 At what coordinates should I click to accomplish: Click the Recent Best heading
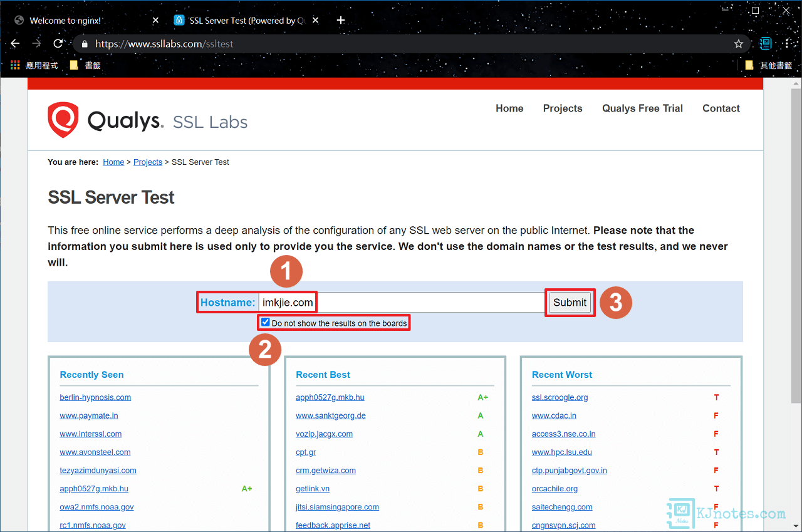click(x=323, y=375)
